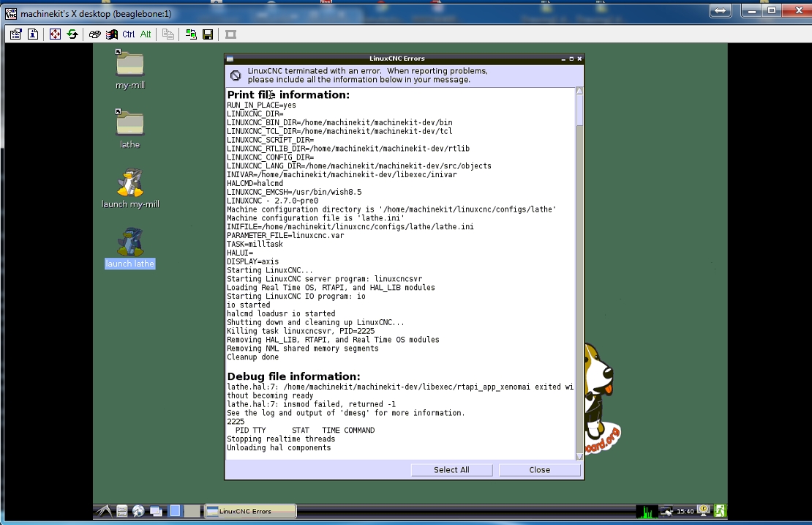The height and width of the screenshot is (525, 812).
Task: Click 'PARAMETER_FILE=linuxcnc.var' line
Action: point(285,235)
